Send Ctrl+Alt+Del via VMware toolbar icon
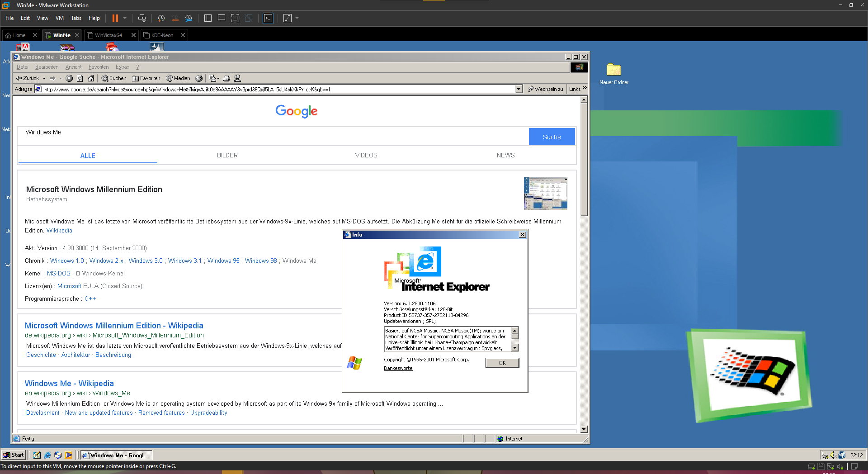The image size is (868, 474). coord(142,18)
